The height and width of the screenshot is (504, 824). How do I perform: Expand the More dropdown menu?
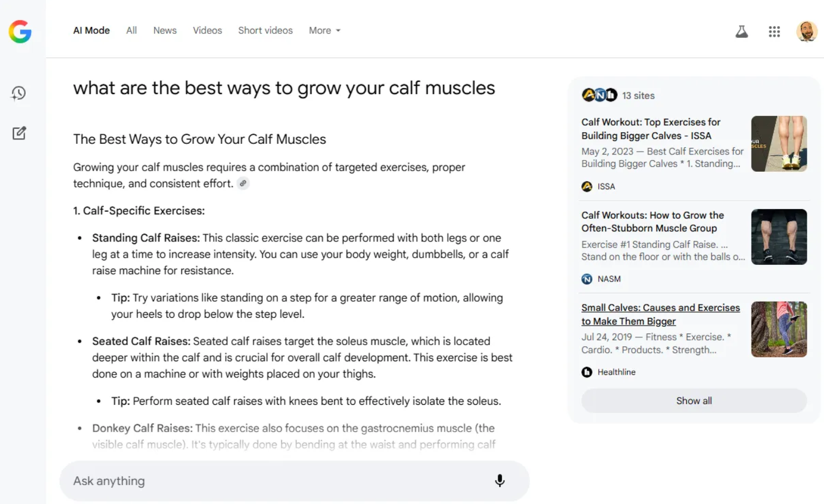(x=325, y=31)
